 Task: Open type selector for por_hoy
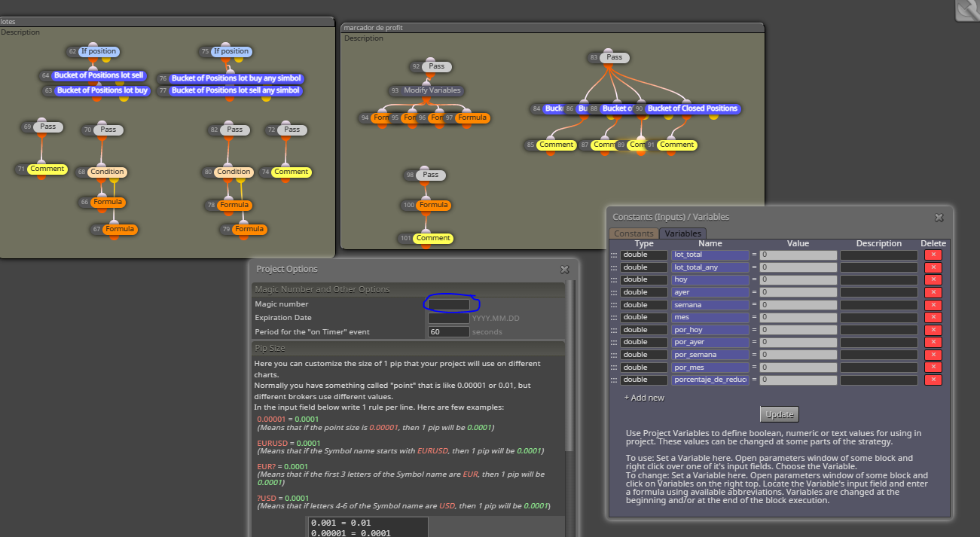click(x=643, y=330)
